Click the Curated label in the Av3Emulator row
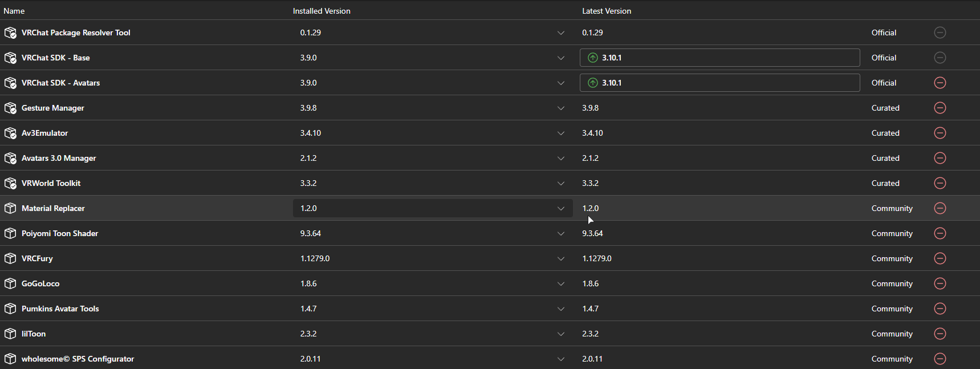Screen dimensions: 980x369 tap(885, 133)
